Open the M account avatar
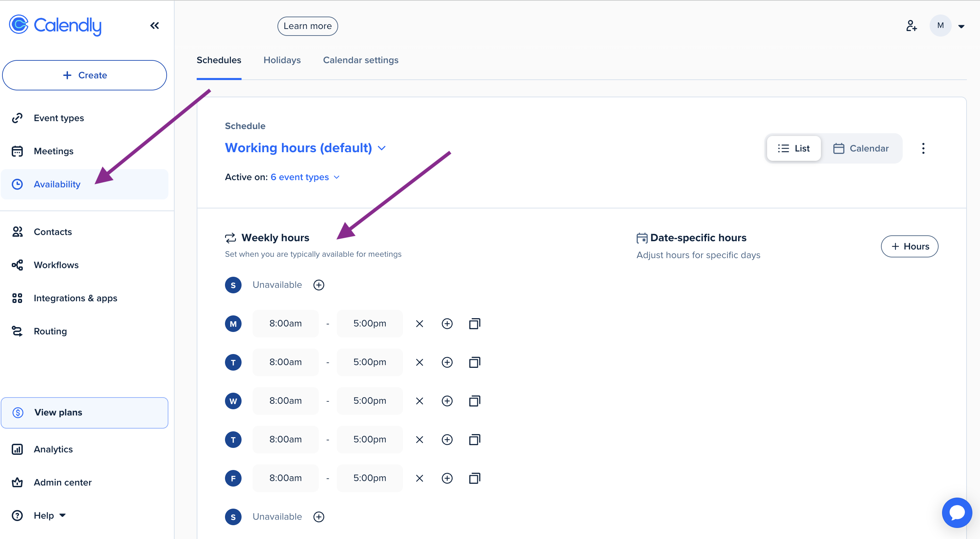Image resolution: width=980 pixels, height=539 pixels. (940, 26)
